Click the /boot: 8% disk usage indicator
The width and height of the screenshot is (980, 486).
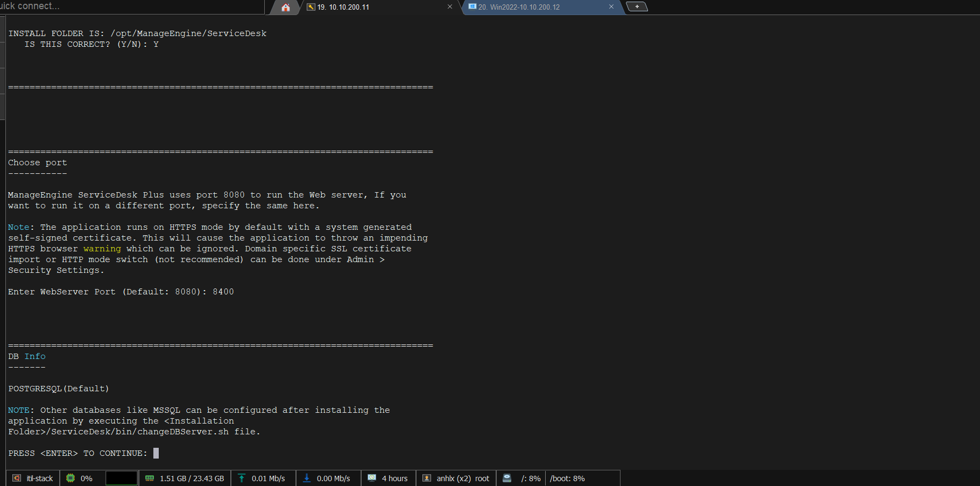[x=567, y=478]
